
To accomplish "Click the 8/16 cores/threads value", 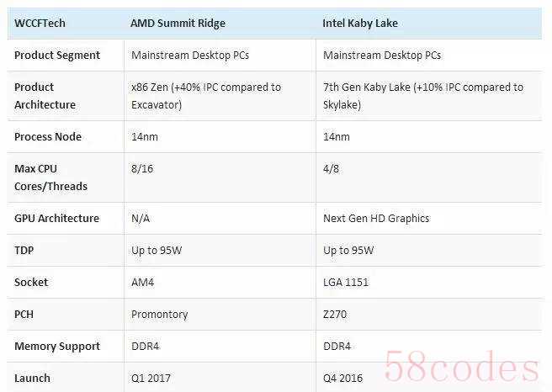I will (x=142, y=168).
